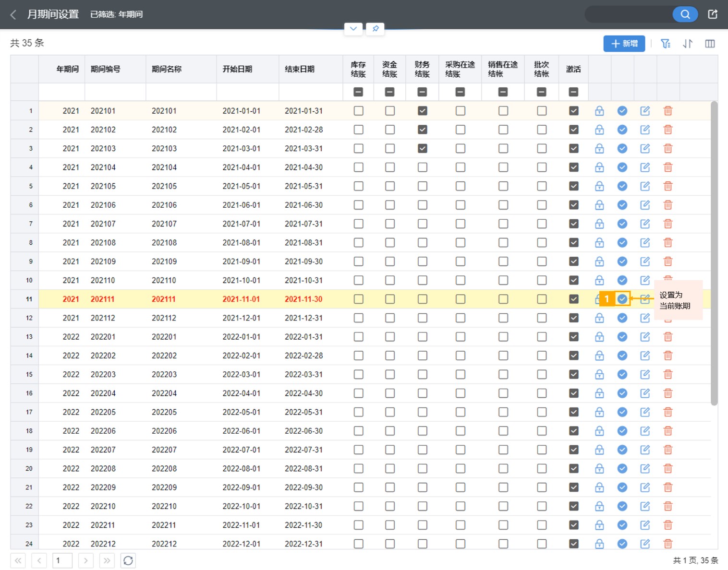Image resolution: width=728 pixels, height=570 pixels.
Task: Delete the 202208 period row
Action: point(667,469)
